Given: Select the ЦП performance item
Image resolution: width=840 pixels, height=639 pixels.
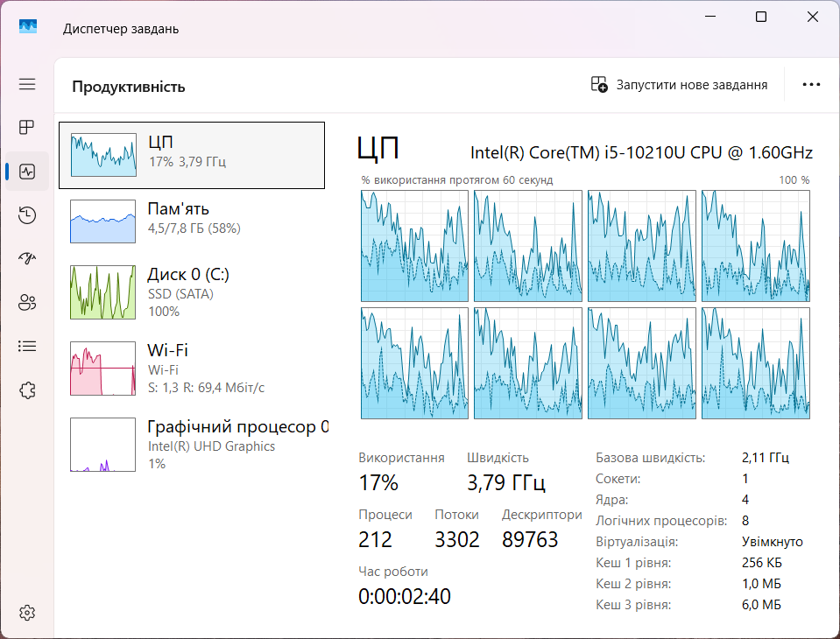Looking at the screenshot, I should click(x=192, y=155).
